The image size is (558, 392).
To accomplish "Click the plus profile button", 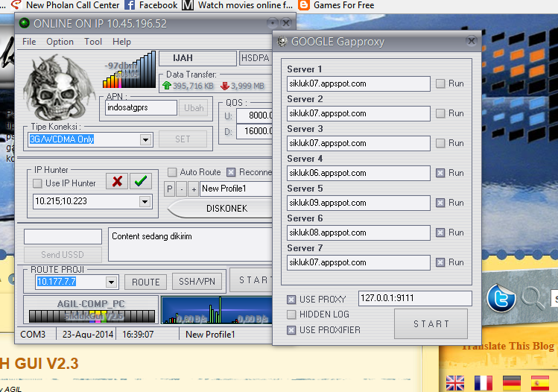I will pyautogui.click(x=194, y=189).
